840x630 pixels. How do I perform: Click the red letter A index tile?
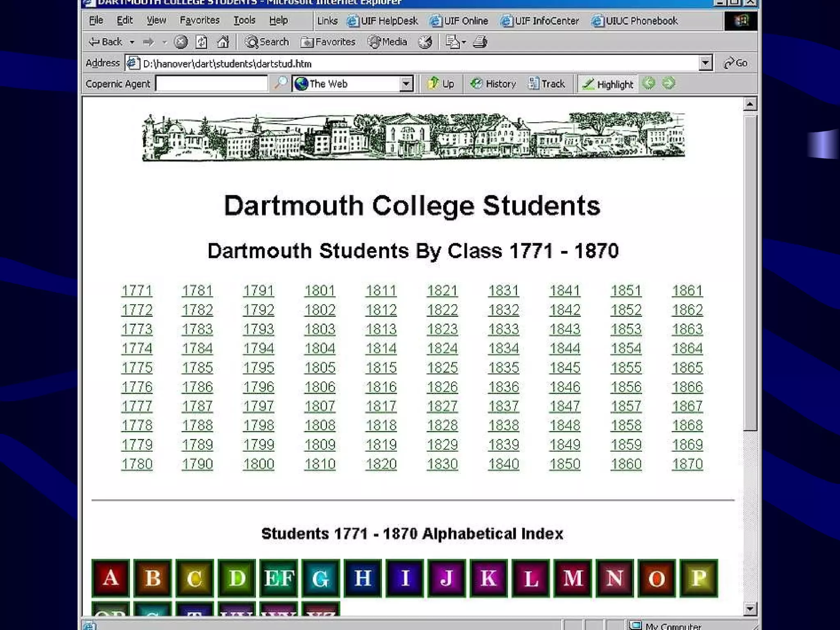[111, 578]
